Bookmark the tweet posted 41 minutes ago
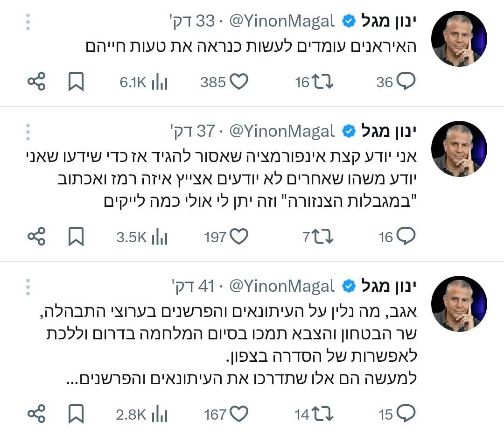 pyautogui.click(x=76, y=414)
